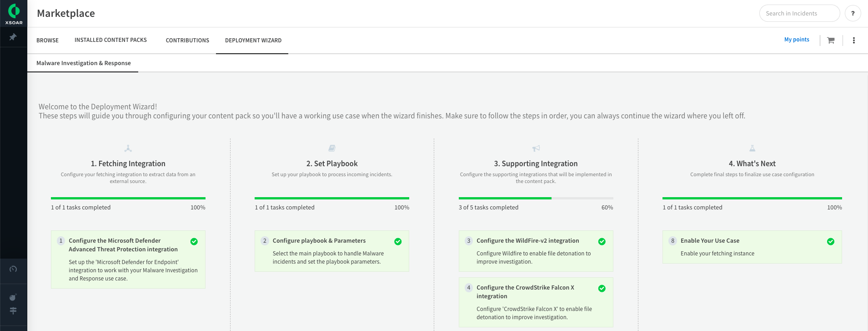This screenshot has height=331, width=868.
Task: Select the Malware Investigation & Response tab
Action: pos(83,63)
